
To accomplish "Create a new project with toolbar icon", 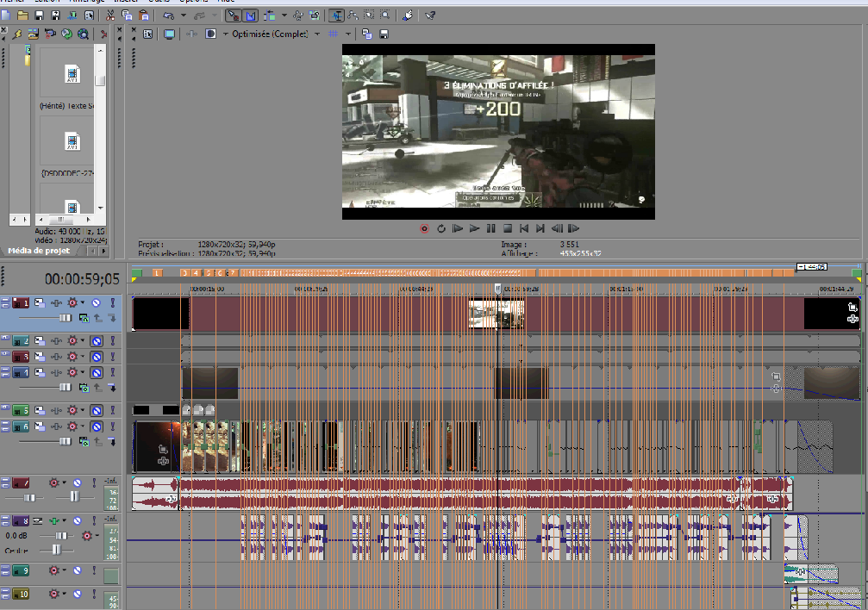I will 5,16.
